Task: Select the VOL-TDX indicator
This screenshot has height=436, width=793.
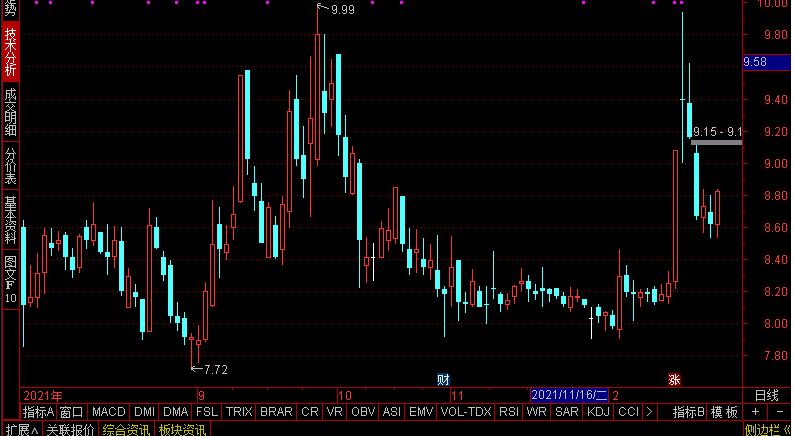Action: click(x=466, y=412)
